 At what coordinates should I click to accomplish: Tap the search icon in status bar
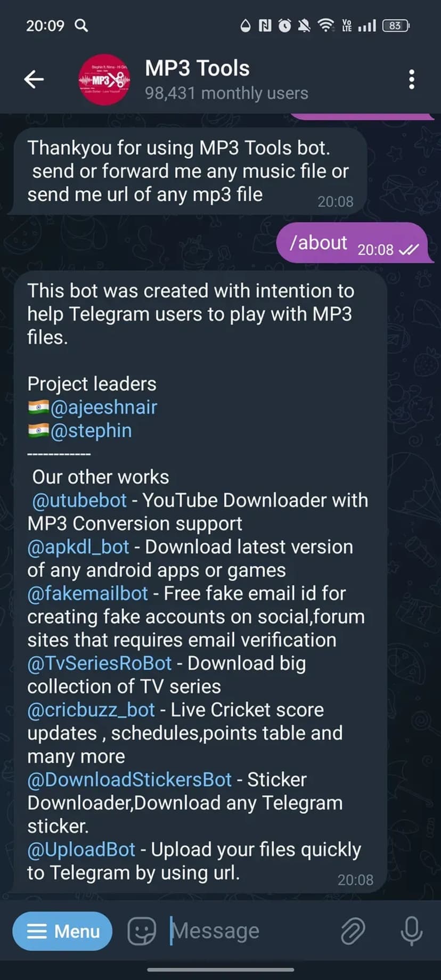pyautogui.click(x=81, y=25)
